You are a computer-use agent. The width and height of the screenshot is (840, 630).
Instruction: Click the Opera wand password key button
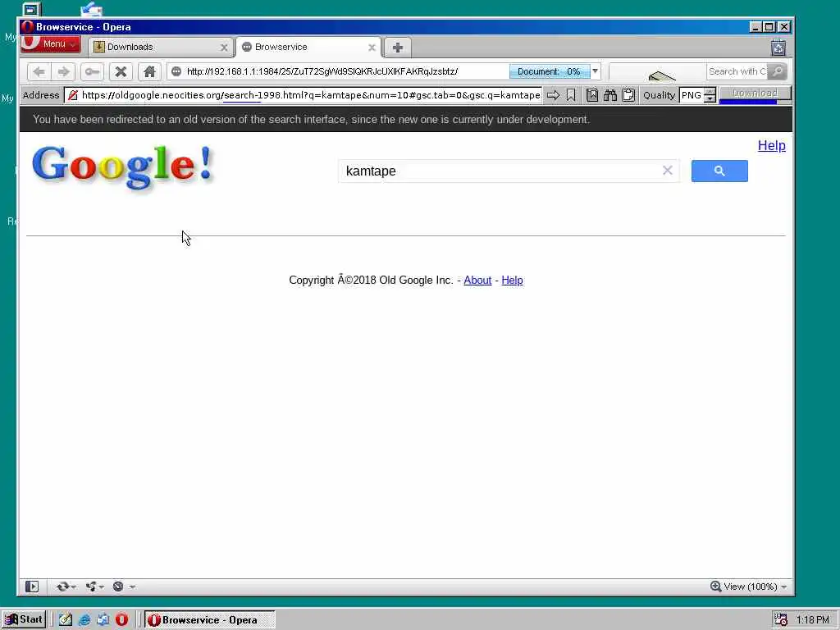92,71
